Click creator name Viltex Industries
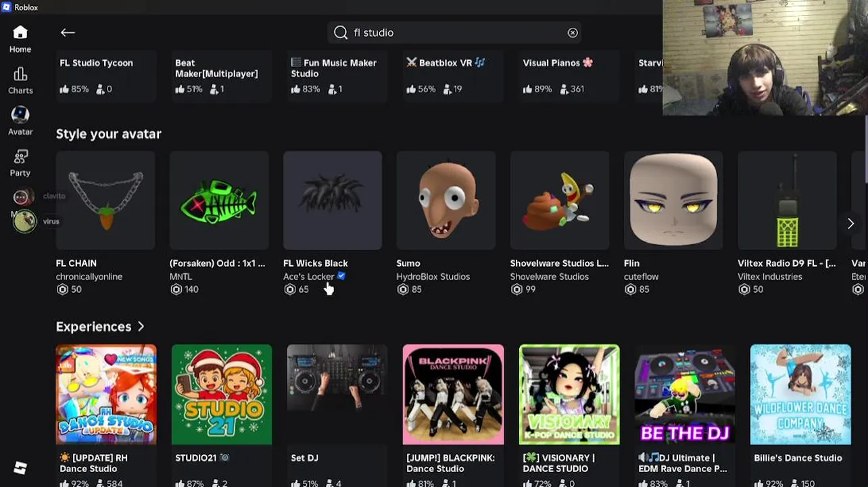This screenshot has height=487, width=868. click(x=770, y=277)
